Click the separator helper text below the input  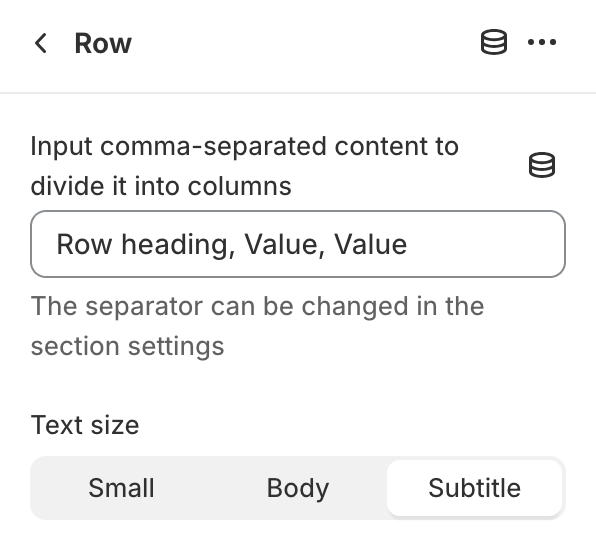click(257, 326)
